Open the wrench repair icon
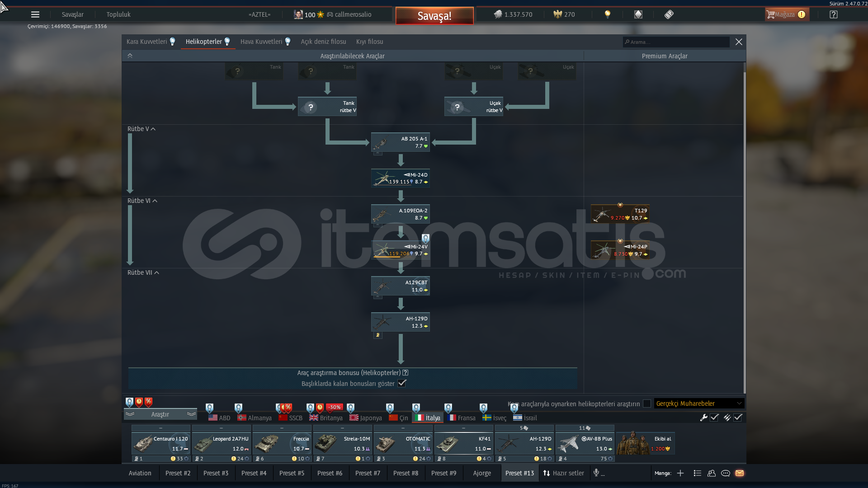This screenshot has width=868, height=488. [703, 418]
